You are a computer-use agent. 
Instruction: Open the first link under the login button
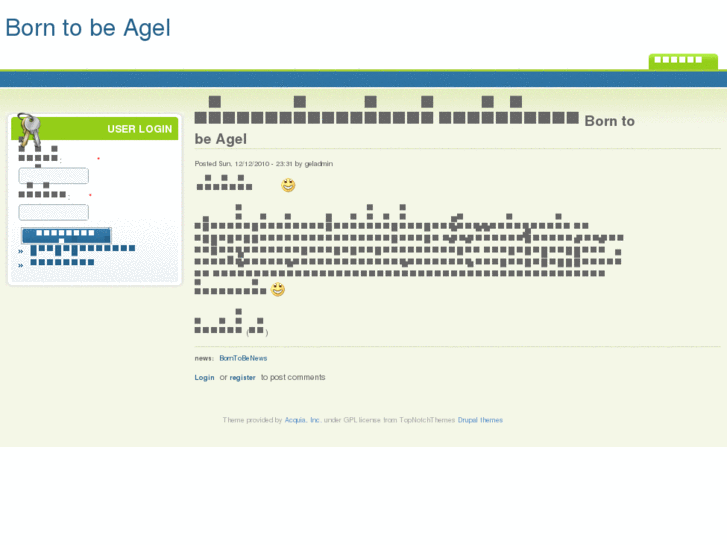[82, 248]
